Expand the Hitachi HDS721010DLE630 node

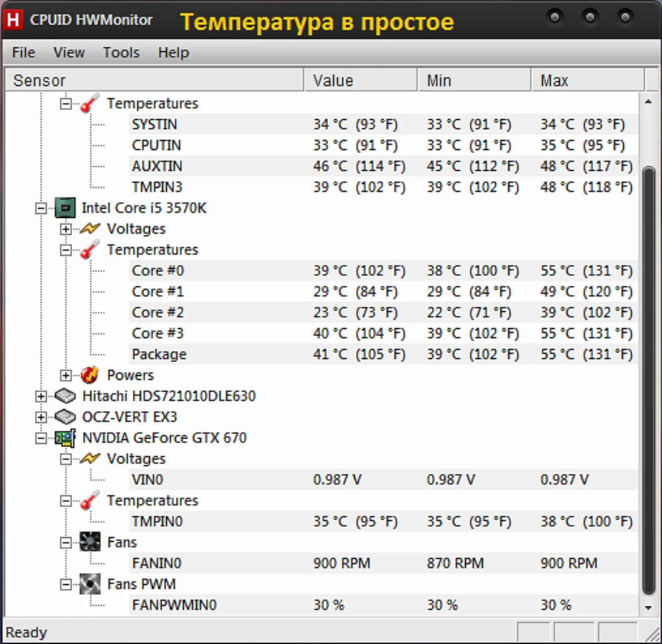pos(41,396)
